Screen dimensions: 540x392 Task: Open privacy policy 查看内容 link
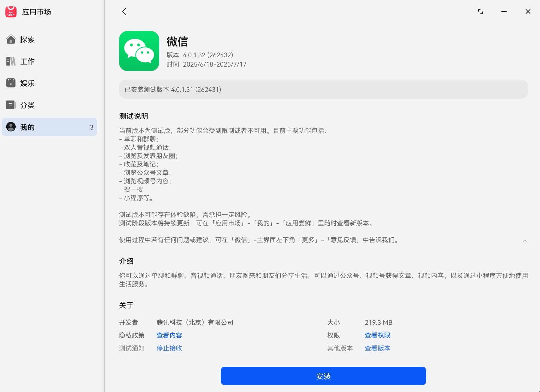coord(169,335)
